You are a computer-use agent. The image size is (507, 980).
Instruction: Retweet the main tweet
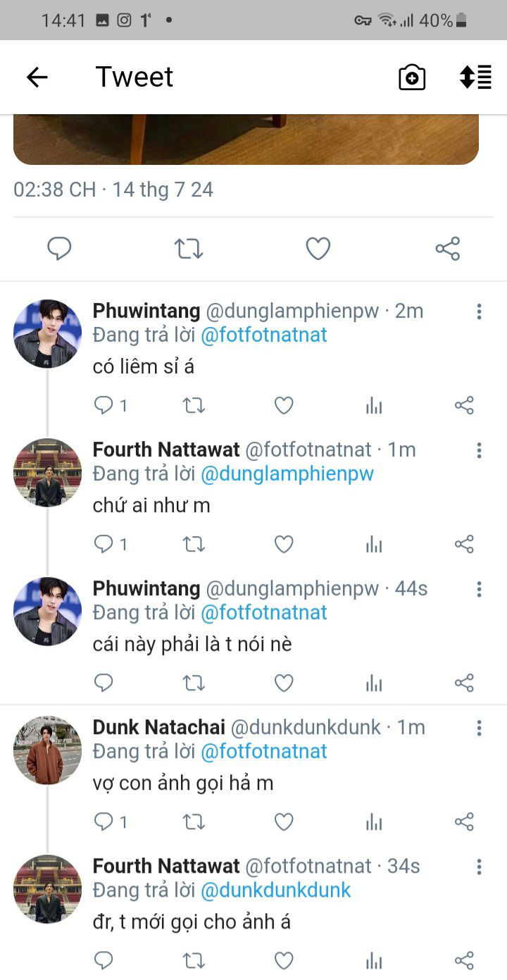pyautogui.click(x=189, y=248)
